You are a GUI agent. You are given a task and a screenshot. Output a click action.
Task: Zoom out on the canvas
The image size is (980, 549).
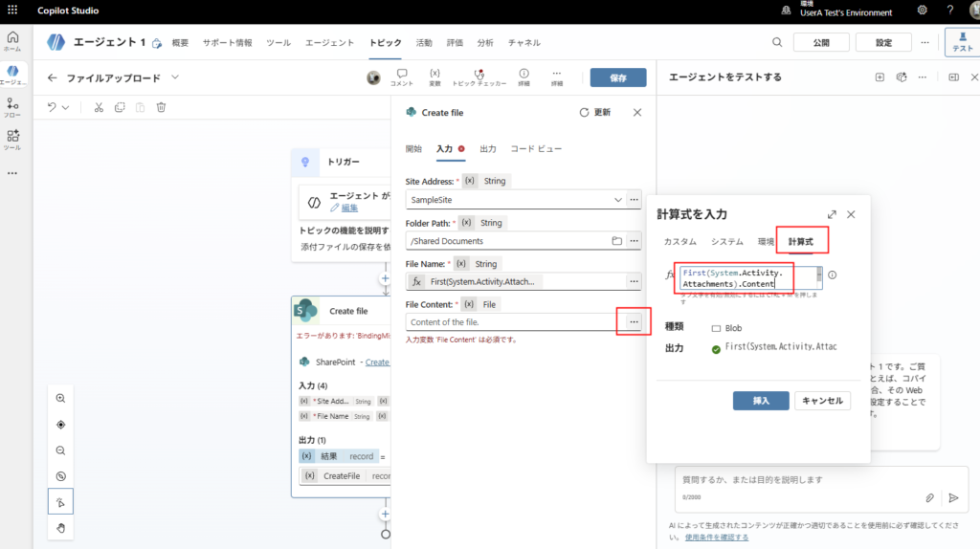[60, 450]
